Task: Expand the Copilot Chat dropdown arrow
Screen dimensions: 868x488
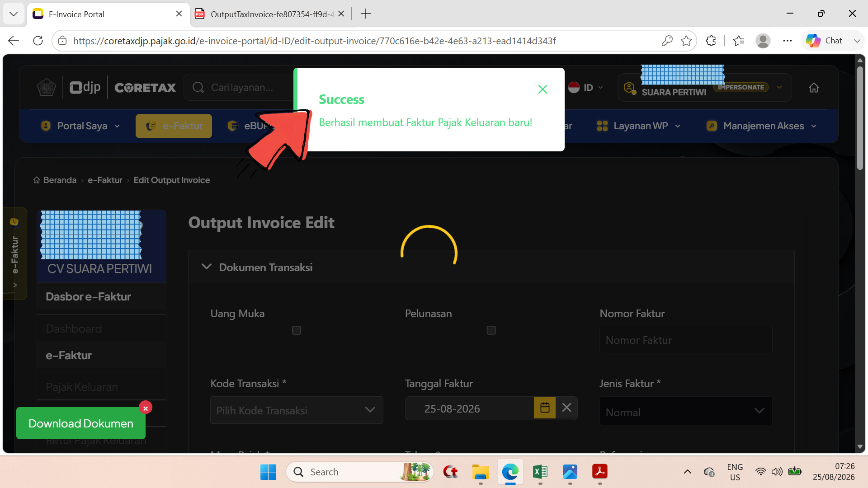Action: tap(857, 41)
